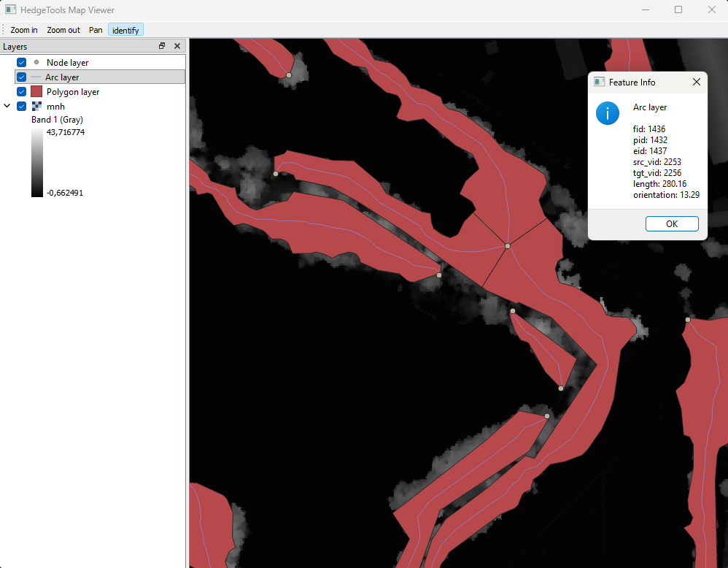Disable the mnh layer checkbox
The image size is (728, 568).
22,106
